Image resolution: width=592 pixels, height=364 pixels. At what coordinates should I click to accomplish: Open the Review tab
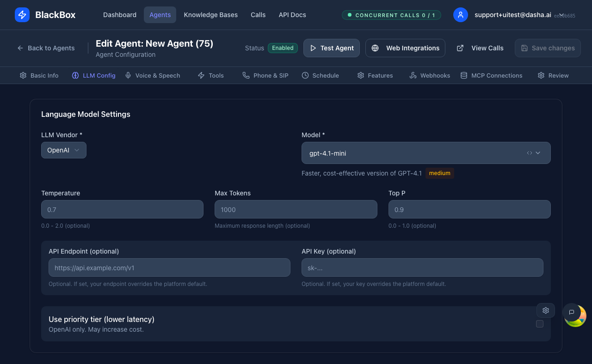click(553, 75)
